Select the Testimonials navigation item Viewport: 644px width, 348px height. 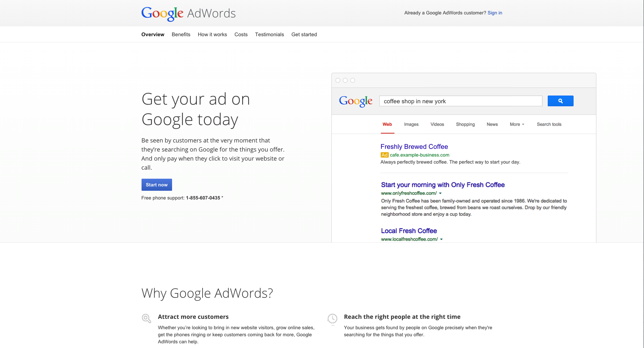click(x=269, y=35)
